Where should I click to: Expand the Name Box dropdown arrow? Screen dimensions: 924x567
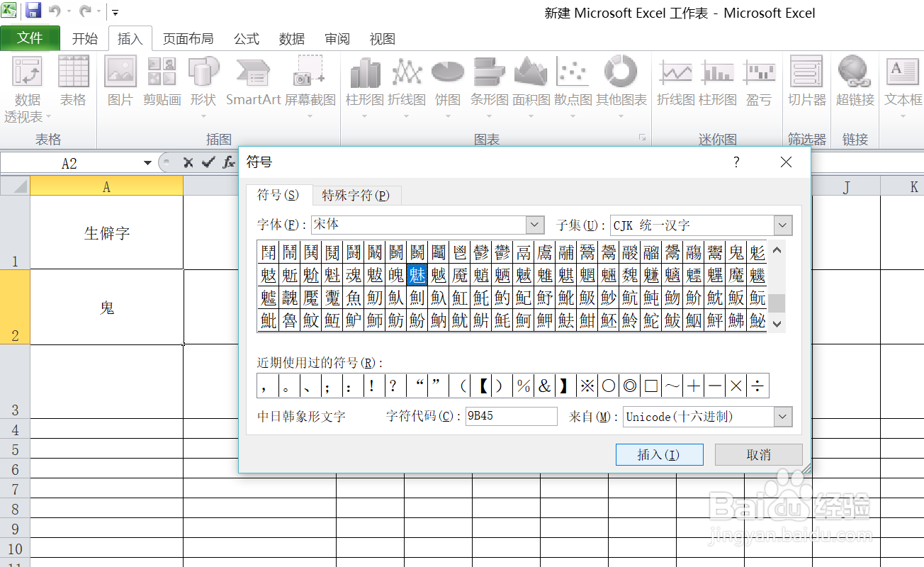(x=147, y=163)
